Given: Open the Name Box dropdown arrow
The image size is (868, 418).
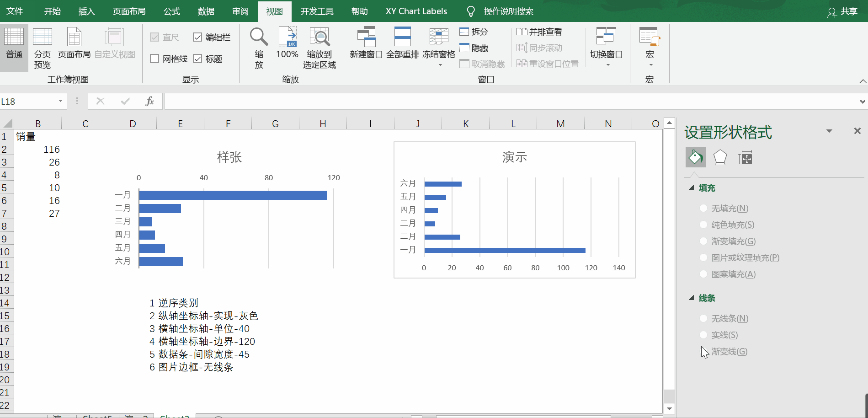Looking at the screenshot, I should [60, 101].
